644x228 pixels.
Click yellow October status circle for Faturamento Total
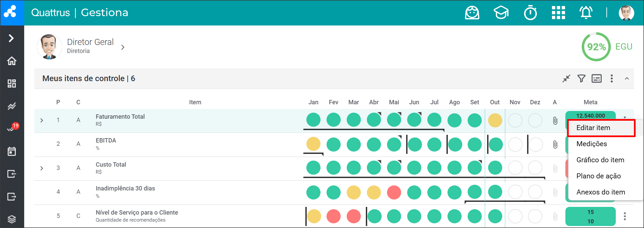pos(495,120)
